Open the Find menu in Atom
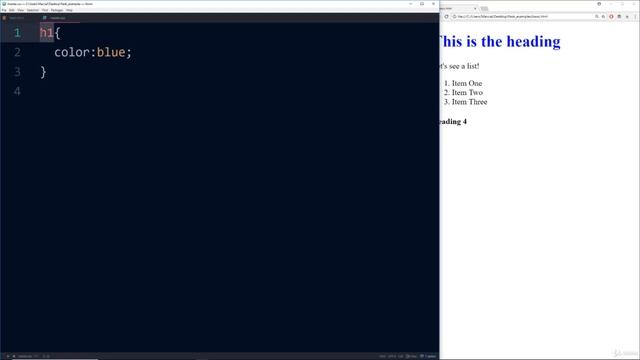Image resolution: width=640 pixels, height=360 pixels. pyautogui.click(x=45, y=10)
